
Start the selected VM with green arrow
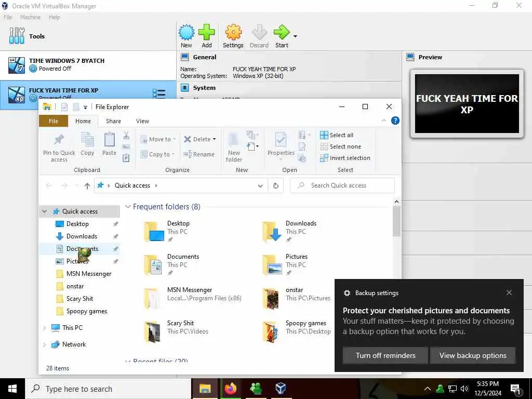281,33
